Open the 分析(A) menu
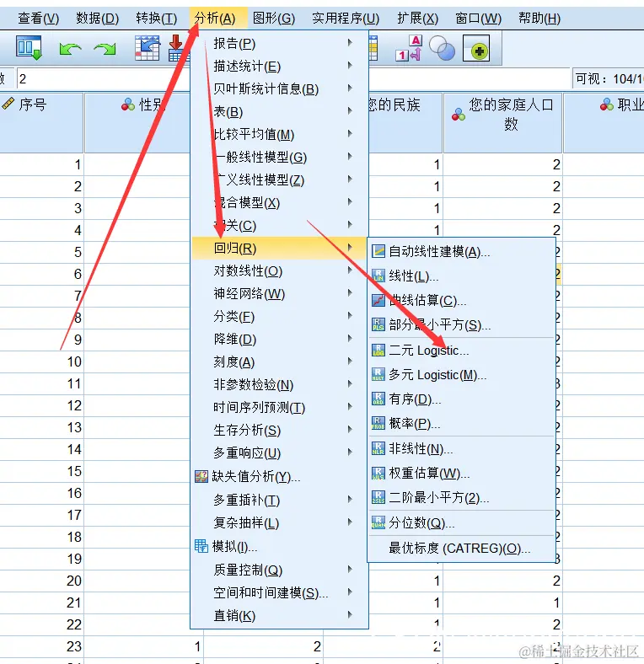Screen dimensions: 644x664 [215, 19]
